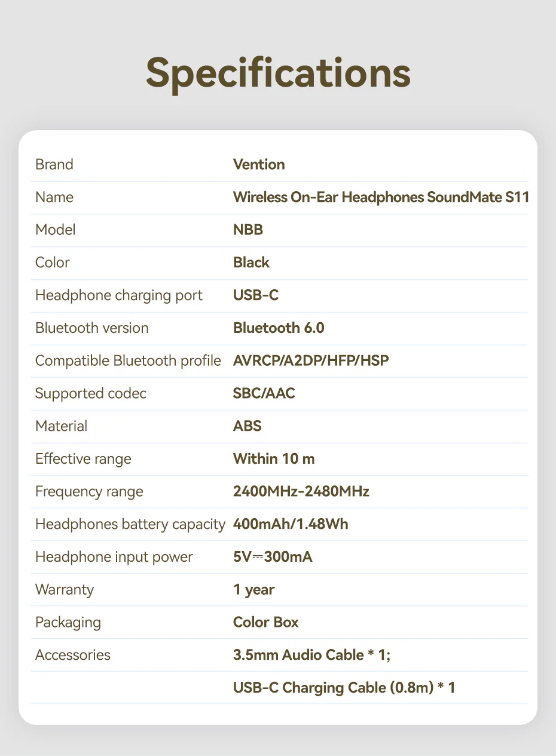The height and width of the screenshot is (756, 556).
Task: Click the Frequency range label
Action: [90, 492]
